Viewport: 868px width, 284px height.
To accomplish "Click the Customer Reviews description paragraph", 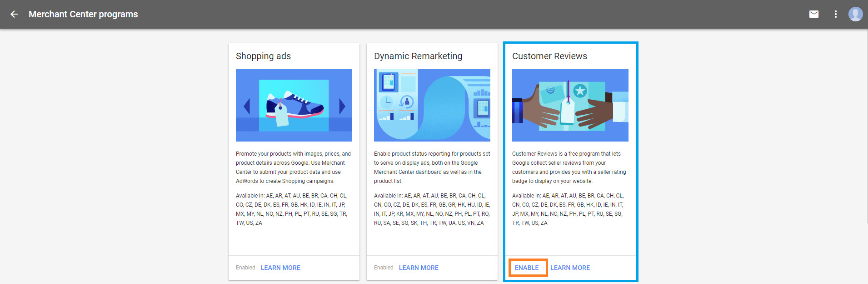I will (569, 167).
